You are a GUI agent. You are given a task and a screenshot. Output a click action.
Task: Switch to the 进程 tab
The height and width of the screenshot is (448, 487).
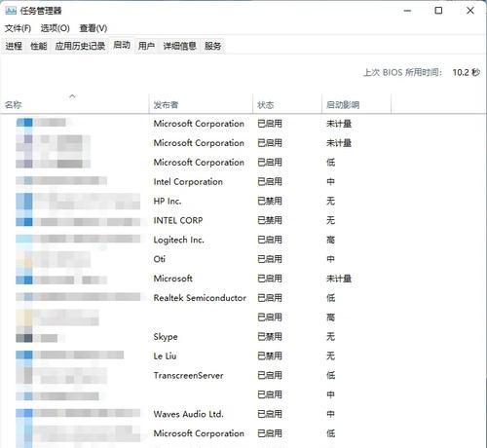coord(14,46)
